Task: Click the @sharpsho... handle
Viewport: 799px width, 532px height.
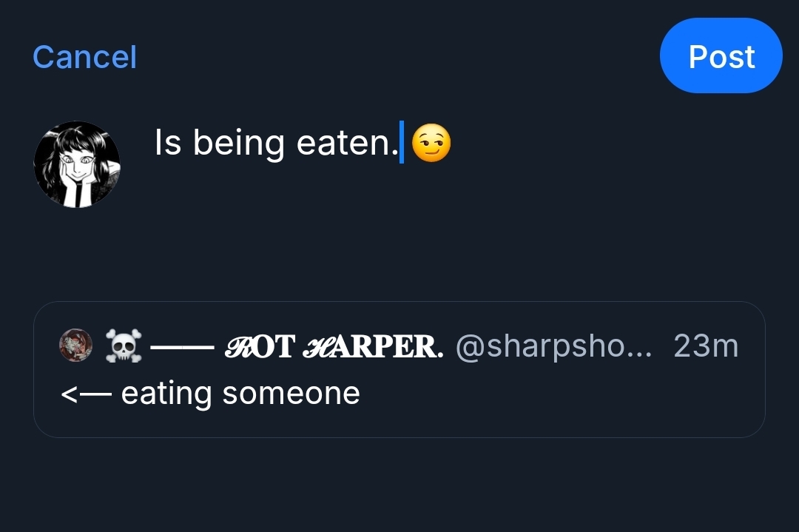Action: click(x=553, y=346)
